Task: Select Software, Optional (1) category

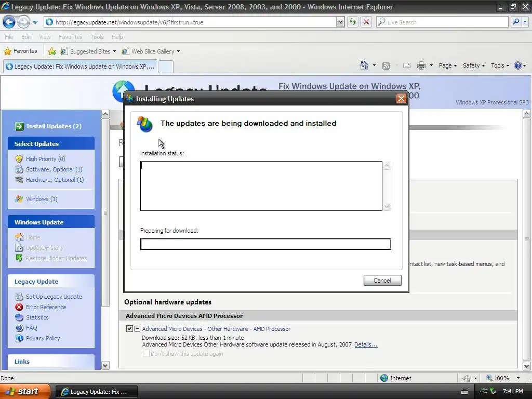Action: [54, 169]
